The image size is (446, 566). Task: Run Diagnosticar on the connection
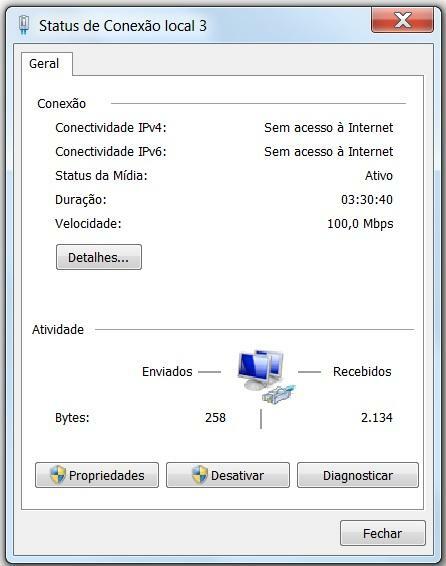pos(358,475)
